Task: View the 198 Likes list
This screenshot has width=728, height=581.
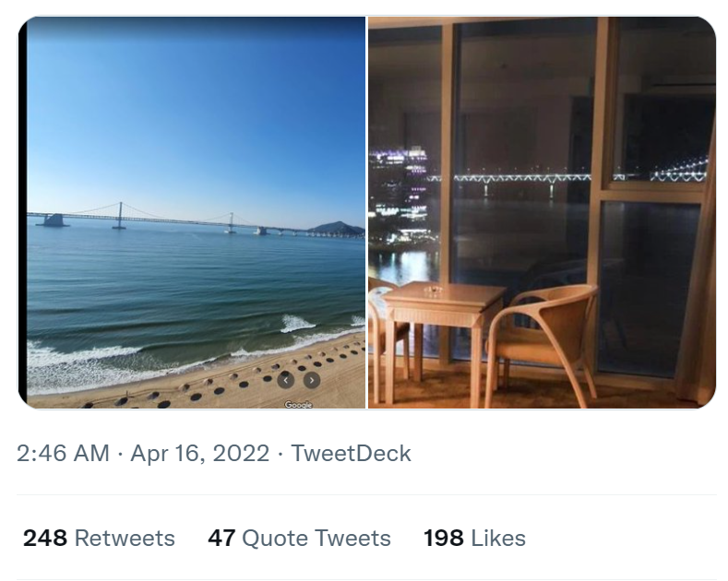Action: (474, 539)
